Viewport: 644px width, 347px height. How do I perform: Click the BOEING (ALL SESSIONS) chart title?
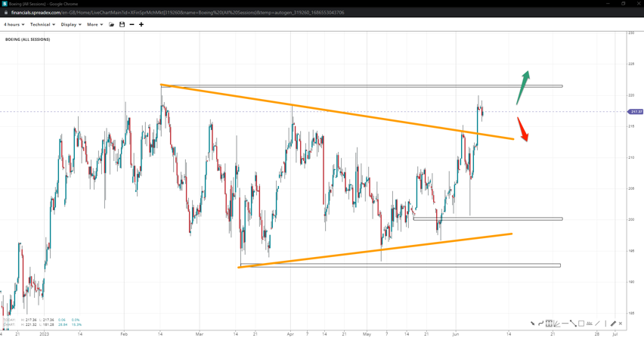tap(27, 39)
